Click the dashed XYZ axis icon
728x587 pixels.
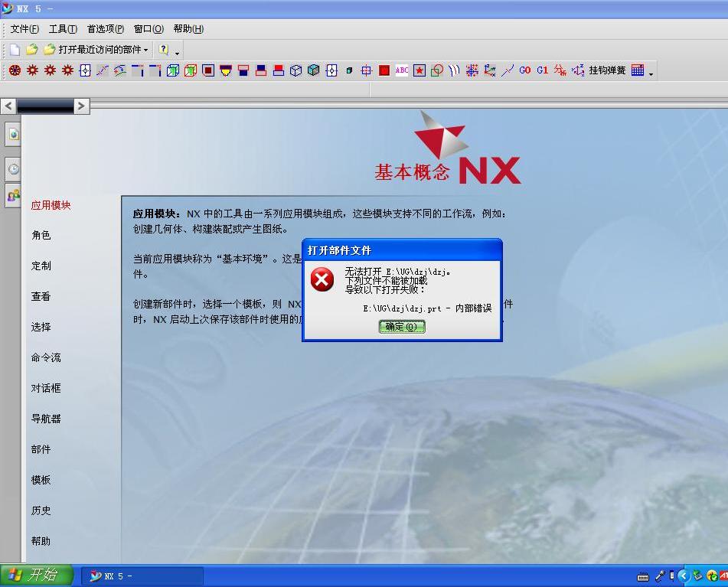[577, 70]
